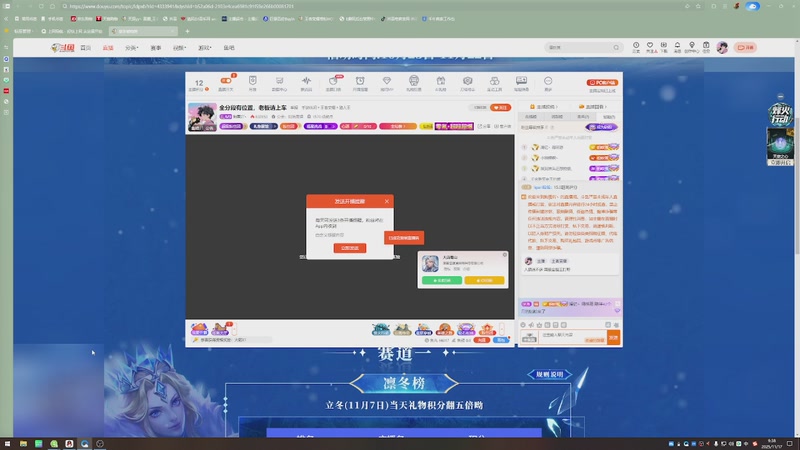
Task: Open the 赛事 nav item
Action: click(x=156, y=47)
